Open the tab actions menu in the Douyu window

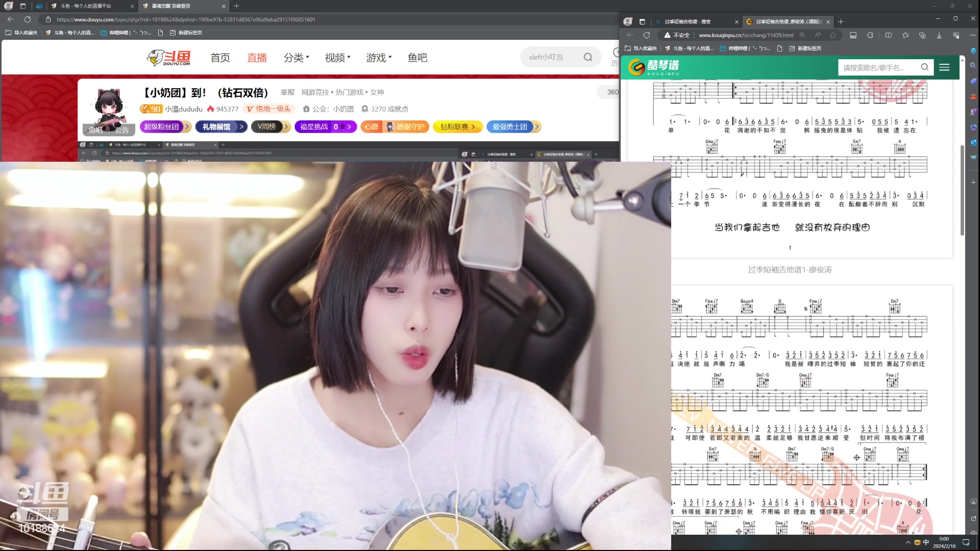click(x=23, y=6)
